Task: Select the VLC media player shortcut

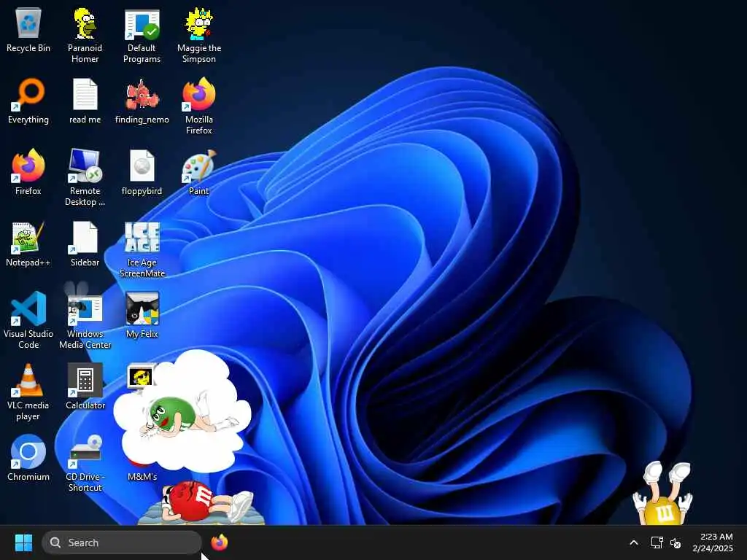Action: (x=28, y=380)
